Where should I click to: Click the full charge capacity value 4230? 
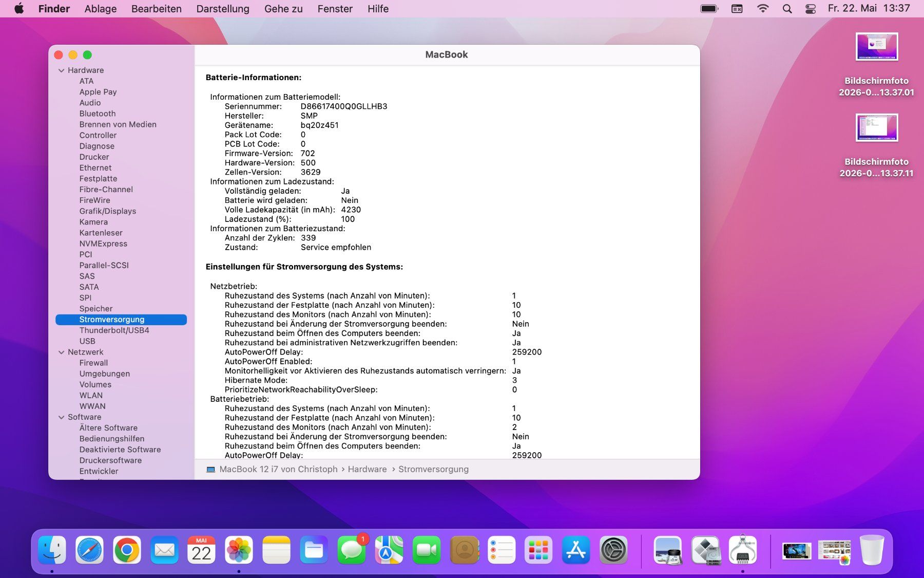click(351, 210)
